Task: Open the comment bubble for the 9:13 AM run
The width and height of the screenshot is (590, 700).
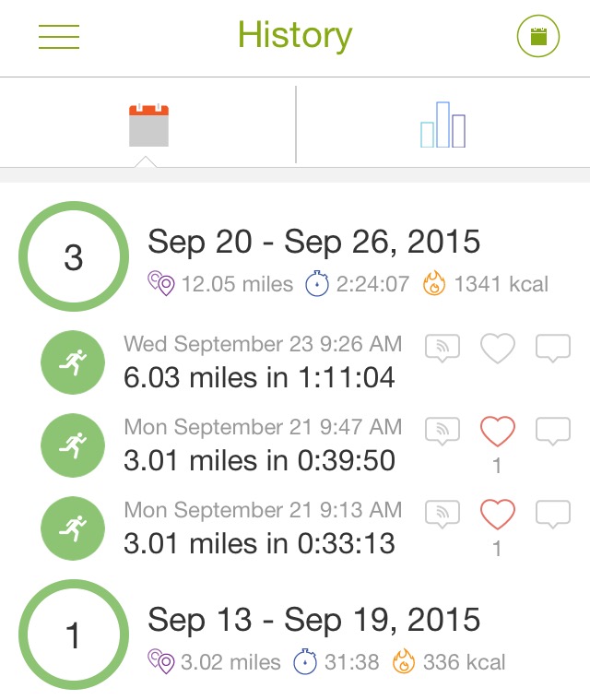Action: click(x=553, y=514)
